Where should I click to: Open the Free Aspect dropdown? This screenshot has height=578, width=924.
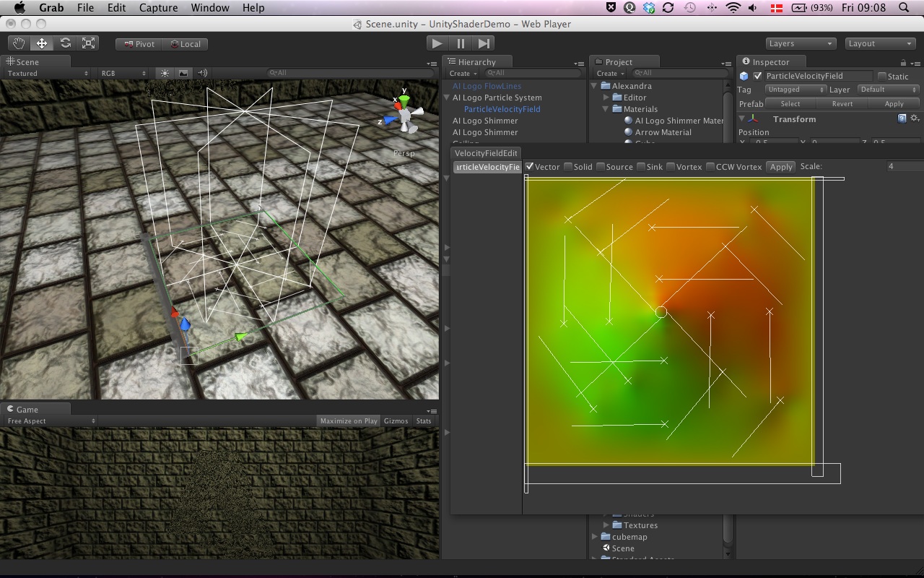coord(51,421)
